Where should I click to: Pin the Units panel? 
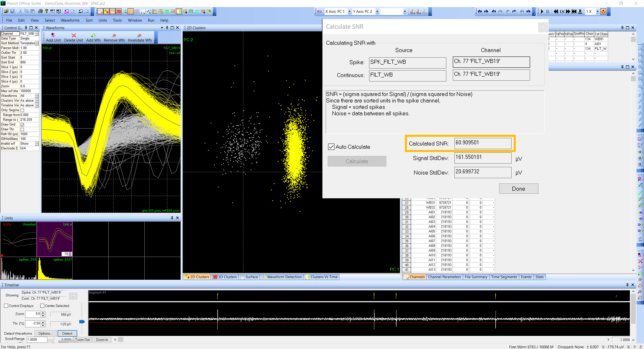coord(172,218)
